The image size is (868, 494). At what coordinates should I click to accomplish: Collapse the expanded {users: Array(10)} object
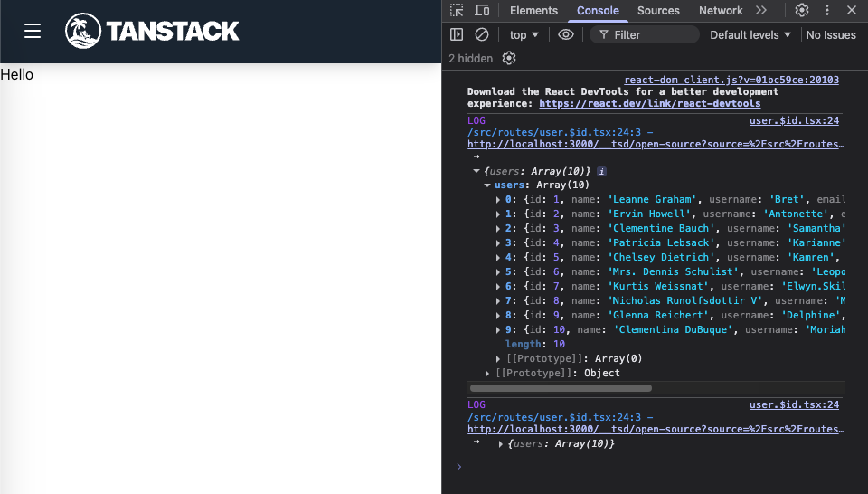click(x=476, y=171)
